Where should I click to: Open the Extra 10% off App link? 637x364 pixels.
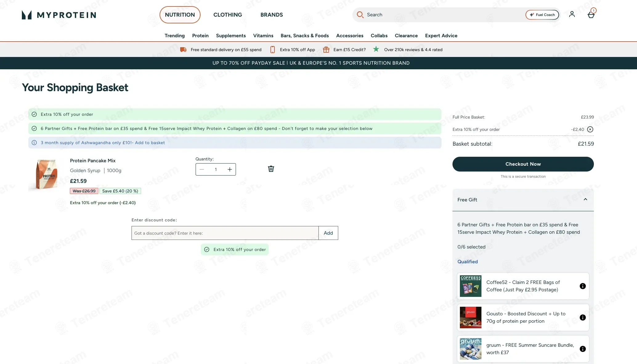tap(297, 50)
